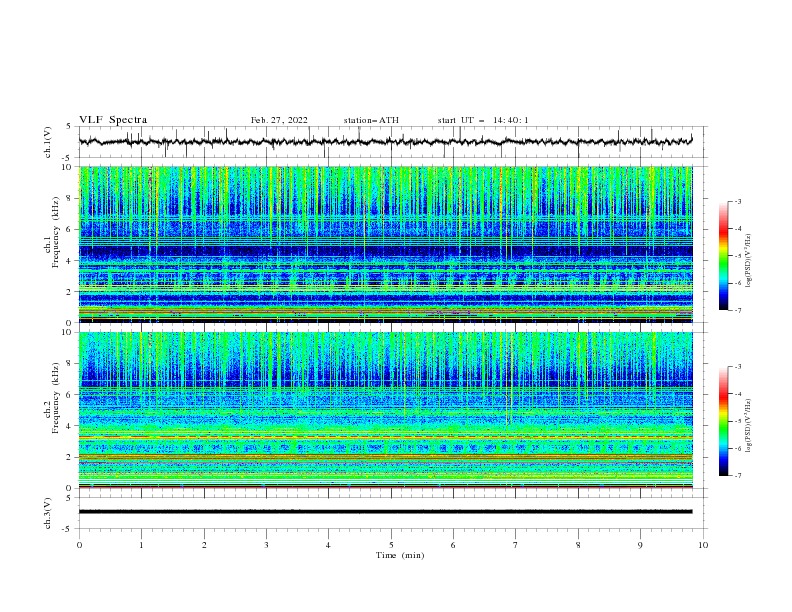
Task: Click the "-3" tick on ch.2 color bar
Action: 738,367
